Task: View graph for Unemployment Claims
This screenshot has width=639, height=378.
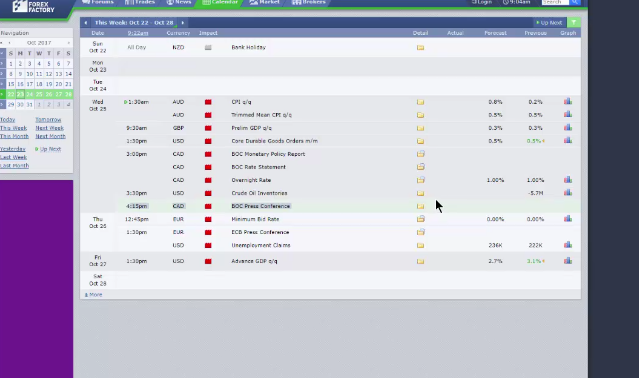Action: coord(568,245)
